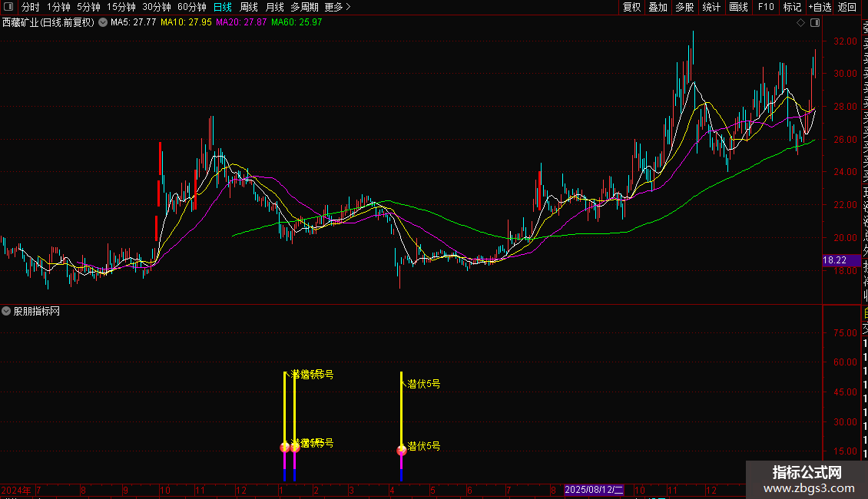Click the April signal's red dot marker
Screen dimensions: 868x499
point(401,451)
